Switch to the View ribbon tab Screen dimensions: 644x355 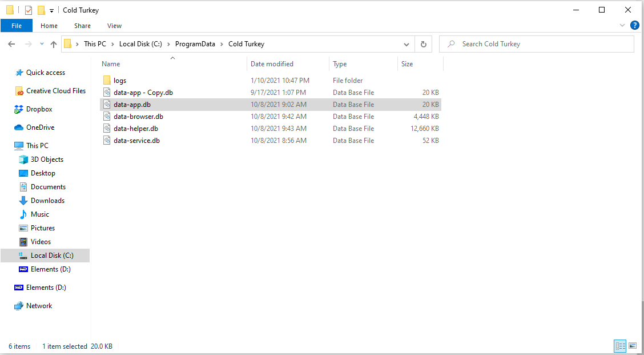pyautogui.click(x=114, y=26)
